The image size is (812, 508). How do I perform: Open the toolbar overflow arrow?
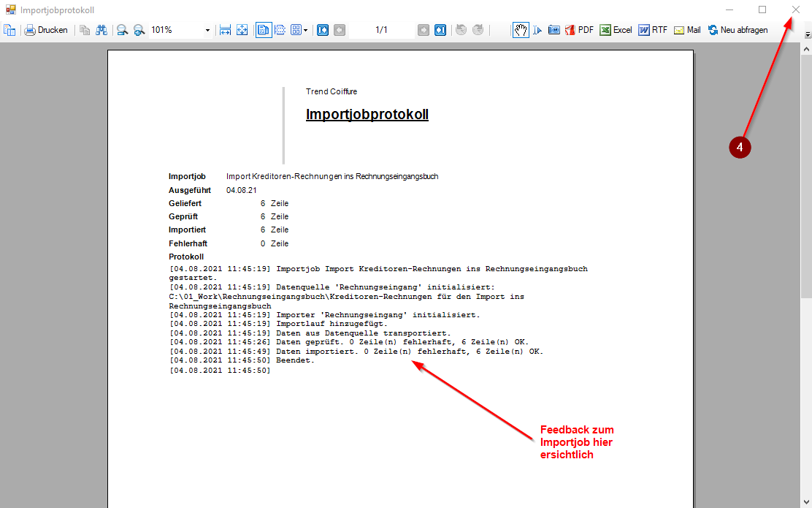807,35
